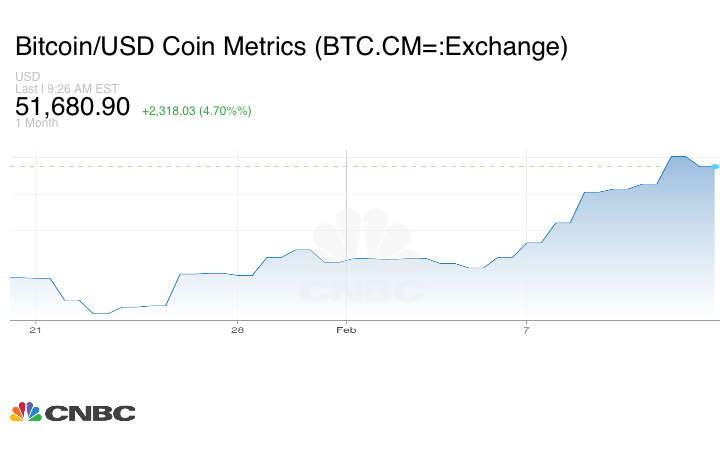Screen dimensions: 720x450
Task: Click the faded CNBC watermark text in chart
Action: (x=362, y=291)
